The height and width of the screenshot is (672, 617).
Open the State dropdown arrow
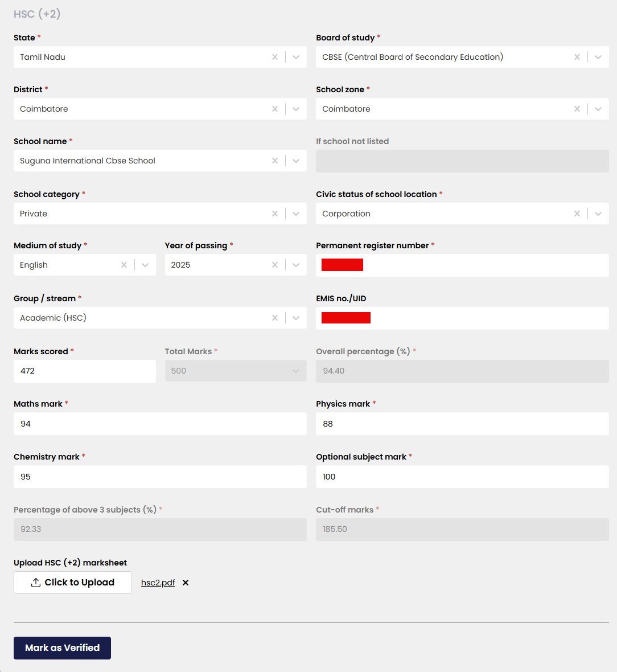[296, 57]
